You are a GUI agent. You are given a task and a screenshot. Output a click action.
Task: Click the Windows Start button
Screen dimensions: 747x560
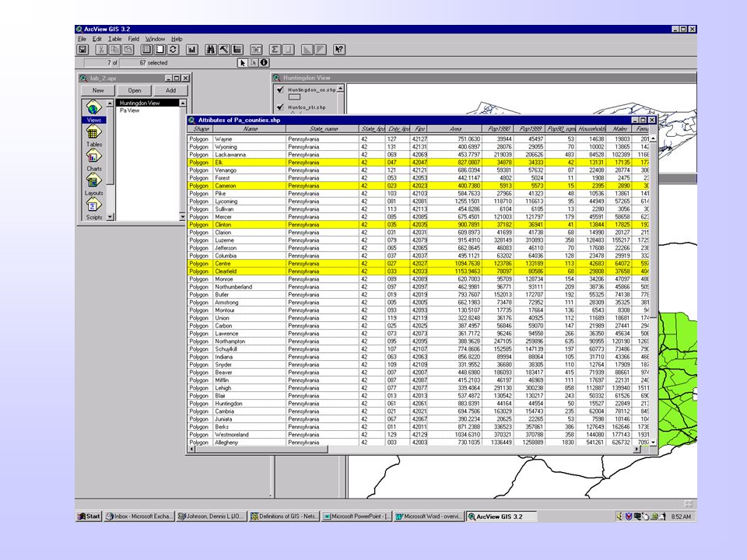tap(89, 516)
